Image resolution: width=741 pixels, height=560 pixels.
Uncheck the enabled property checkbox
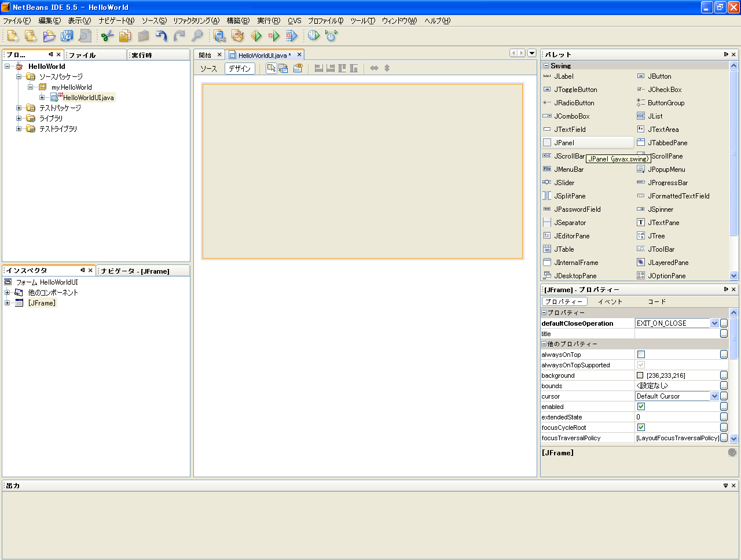tap(641, 407)
